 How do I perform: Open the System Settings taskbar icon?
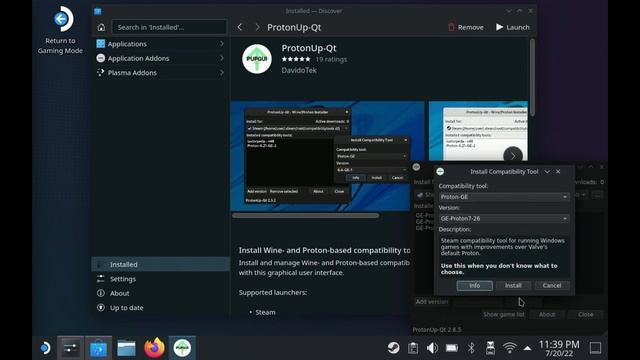coord(71,348)
